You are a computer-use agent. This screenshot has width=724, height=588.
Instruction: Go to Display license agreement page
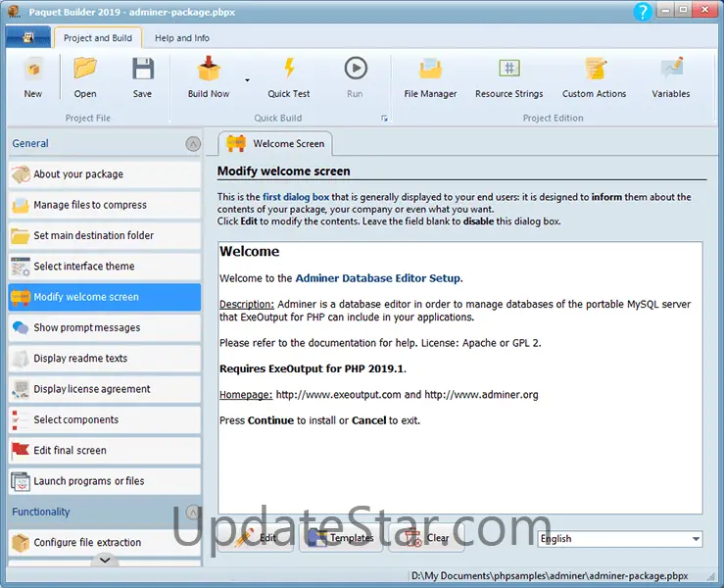104,389
